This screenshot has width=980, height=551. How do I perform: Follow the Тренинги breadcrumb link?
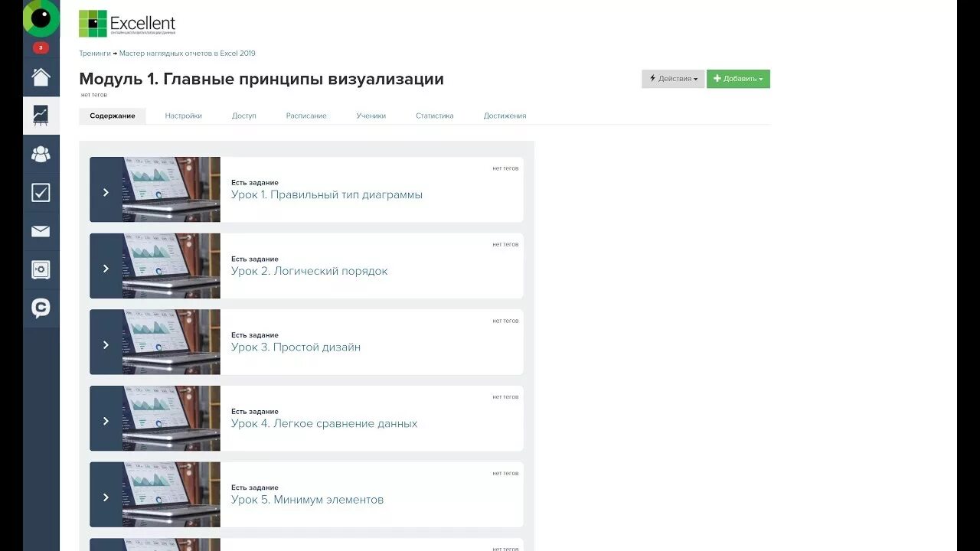(95, 54)
